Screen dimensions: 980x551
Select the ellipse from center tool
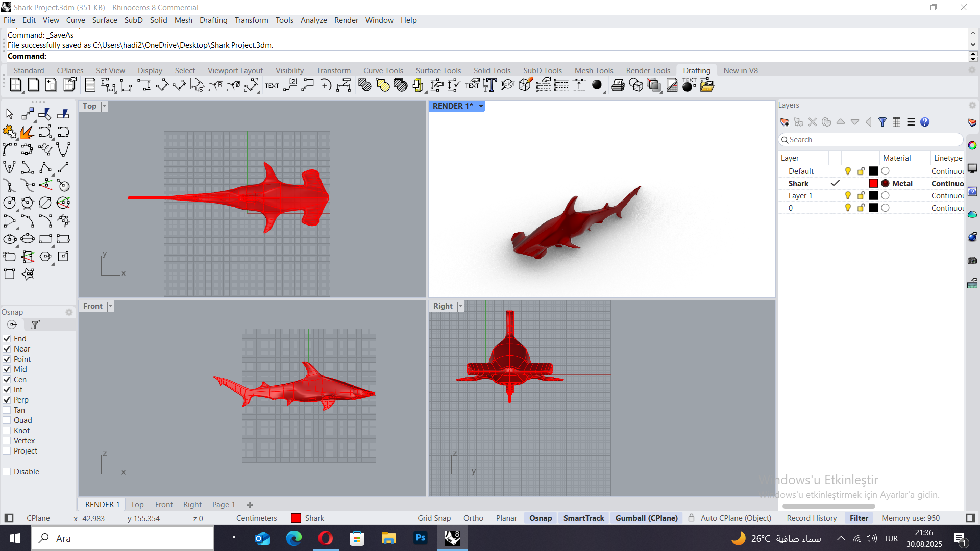point(10,239)
